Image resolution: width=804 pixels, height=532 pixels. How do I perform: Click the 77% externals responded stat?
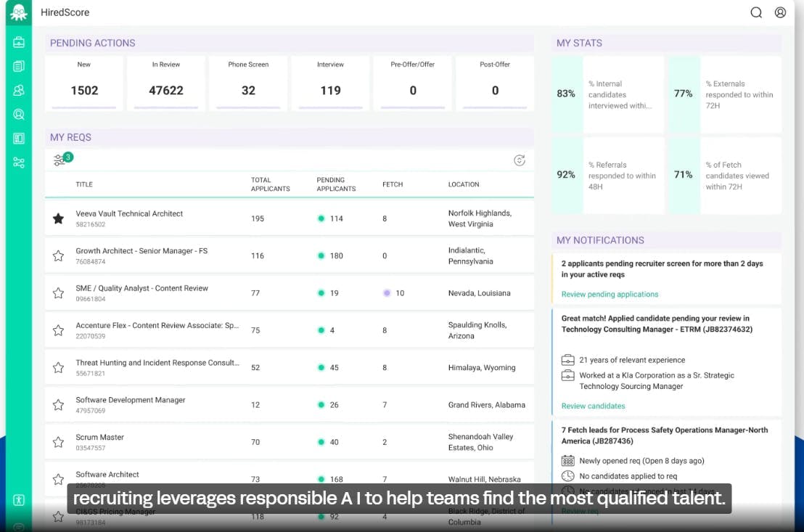(726, 94)
